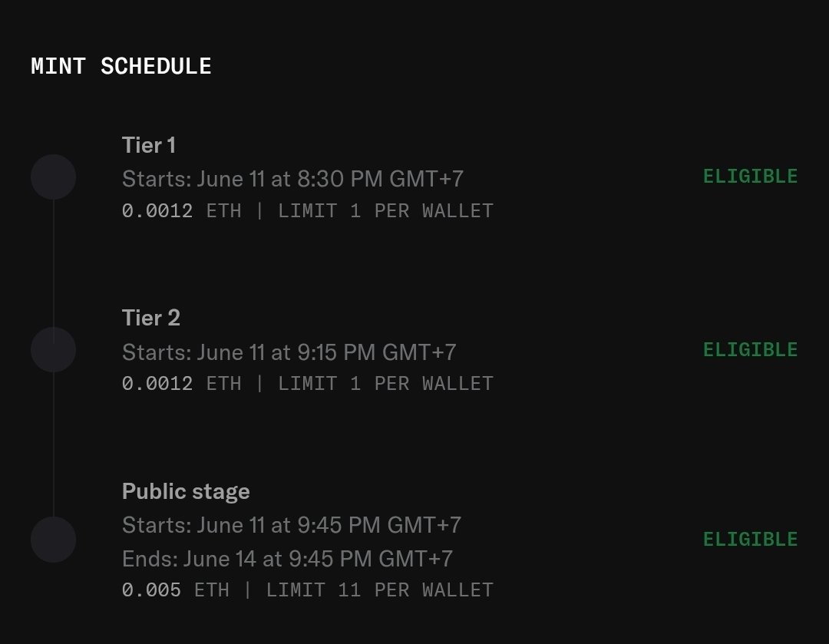This screenshot has height=644, width=829.
Task: Click the Tier 2 timeline circle marker
Action: 54,349
